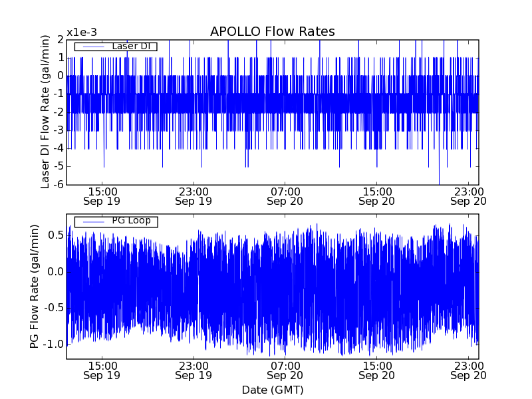Click "07:00 Sep 20" under PG Loop plot

tap(285, 370)
